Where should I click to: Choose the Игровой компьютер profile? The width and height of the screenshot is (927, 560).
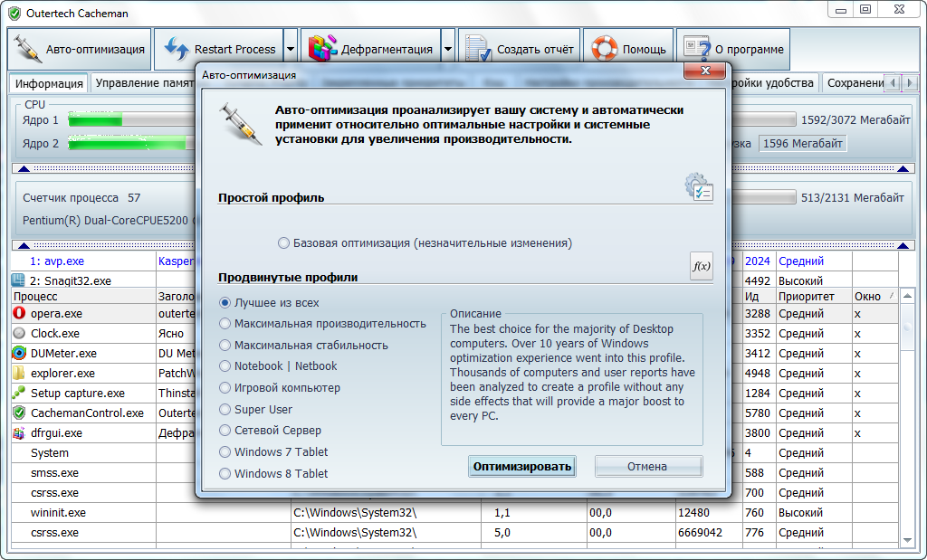225,388
